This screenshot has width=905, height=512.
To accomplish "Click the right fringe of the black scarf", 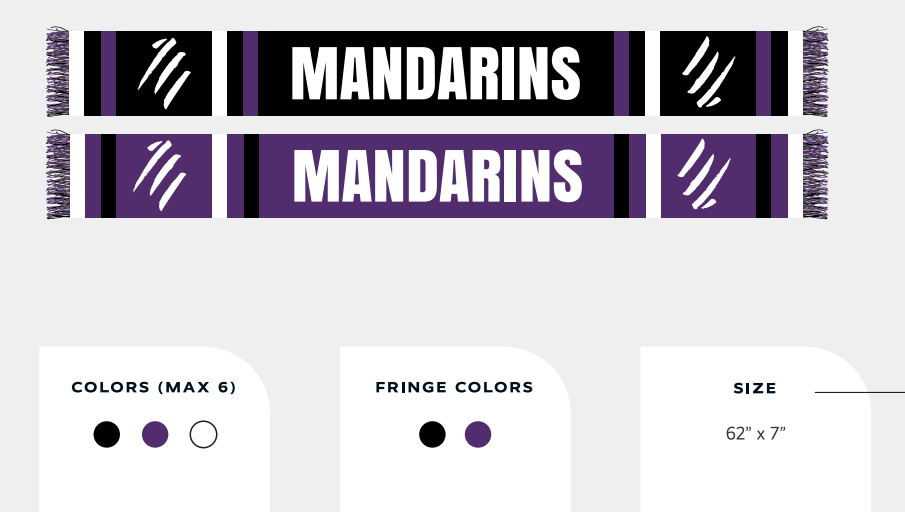I will click(x=815, y=73).
